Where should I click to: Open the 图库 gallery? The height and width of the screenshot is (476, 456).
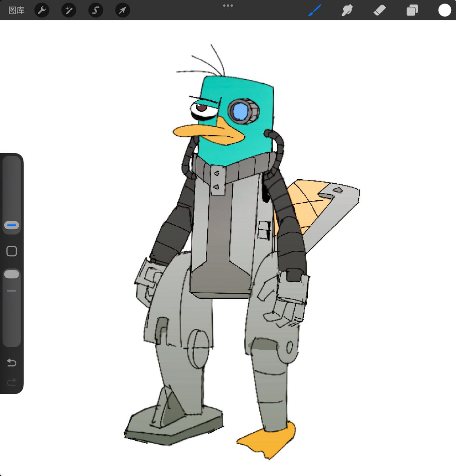17,10
